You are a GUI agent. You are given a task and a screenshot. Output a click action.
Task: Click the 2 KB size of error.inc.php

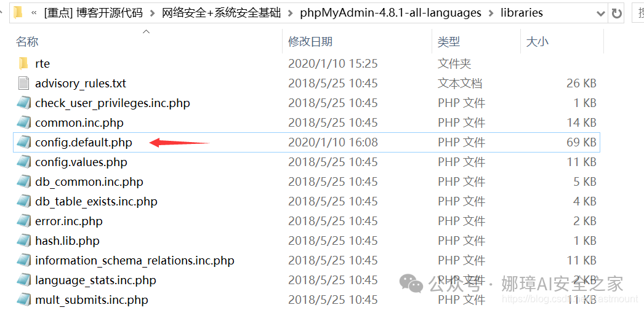(584, 221)
